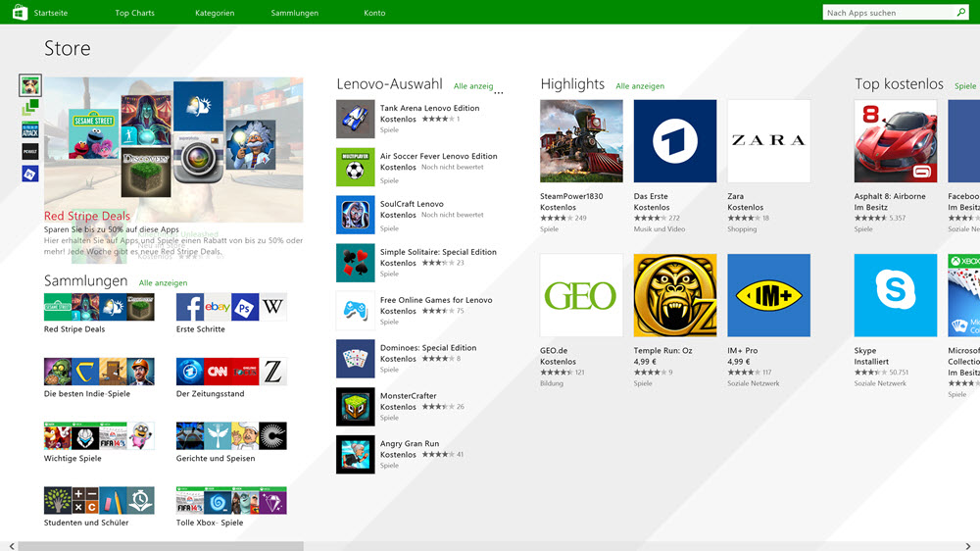Open the Store home logo icon

pos(20,12)
